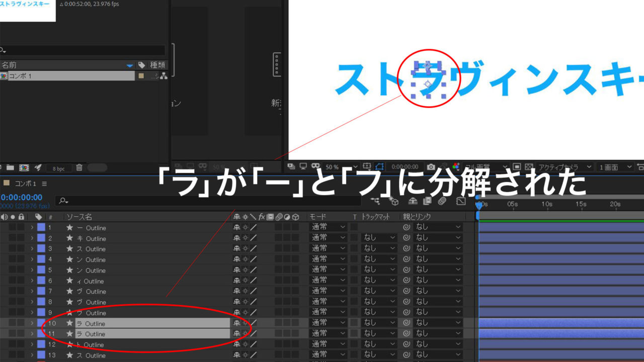
Task: Open the viewer resolution dropdown
Action: click(x=486, y=166)
